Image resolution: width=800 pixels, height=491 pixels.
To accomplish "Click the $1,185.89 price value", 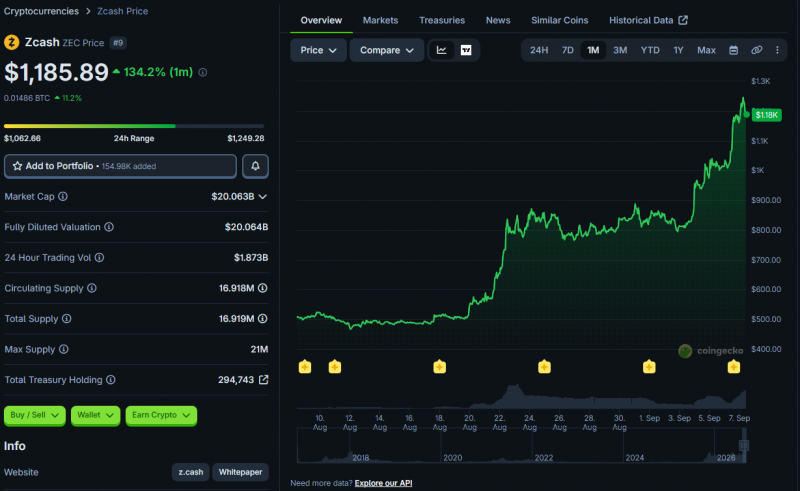I will [x=56, y=72].
